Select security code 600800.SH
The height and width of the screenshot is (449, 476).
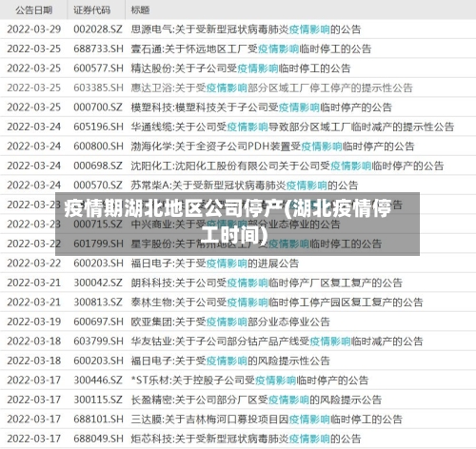pyautogui.click(x=98, y=146)
